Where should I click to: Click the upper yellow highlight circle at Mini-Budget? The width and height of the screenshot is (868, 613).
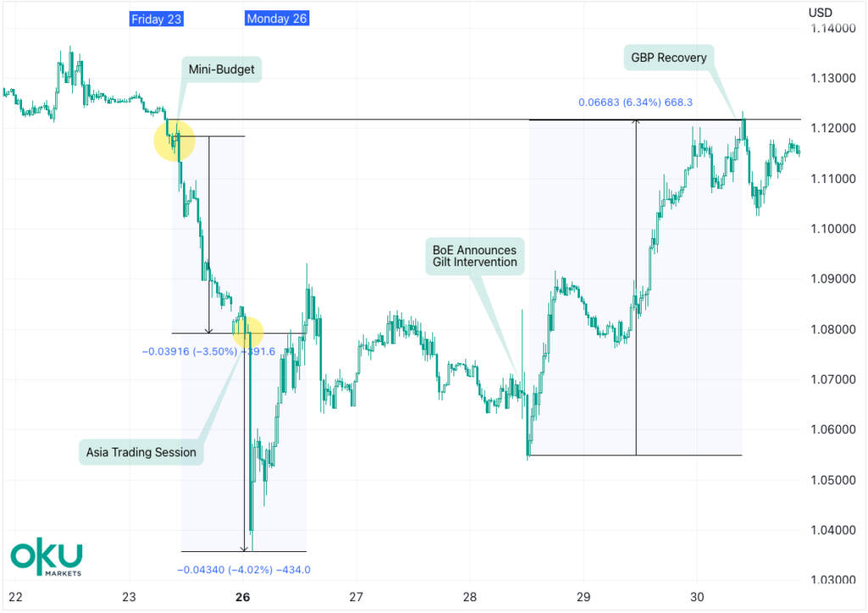[x=175, y=141]
